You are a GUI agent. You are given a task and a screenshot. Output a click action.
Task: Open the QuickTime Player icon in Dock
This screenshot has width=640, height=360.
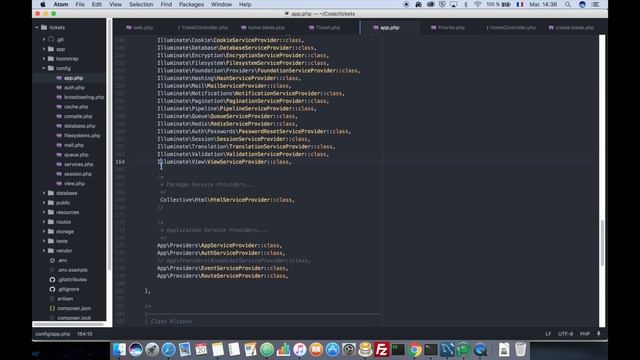point(480,350)
